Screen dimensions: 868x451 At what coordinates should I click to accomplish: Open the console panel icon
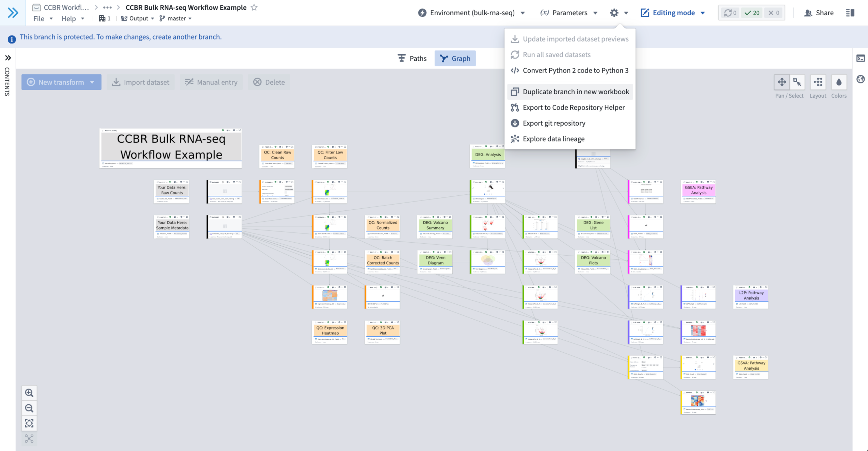pyautogui.click(x=860, y=58)
